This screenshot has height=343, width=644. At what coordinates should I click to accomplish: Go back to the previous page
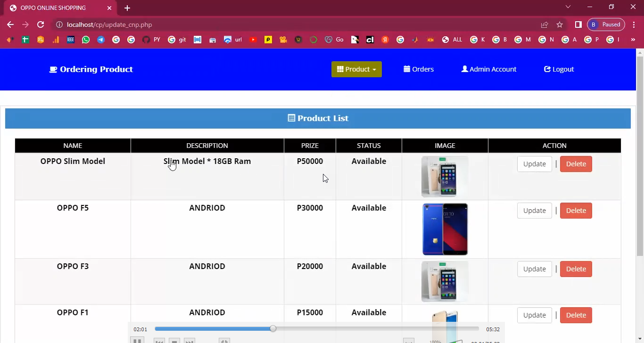tap(10, 24)
